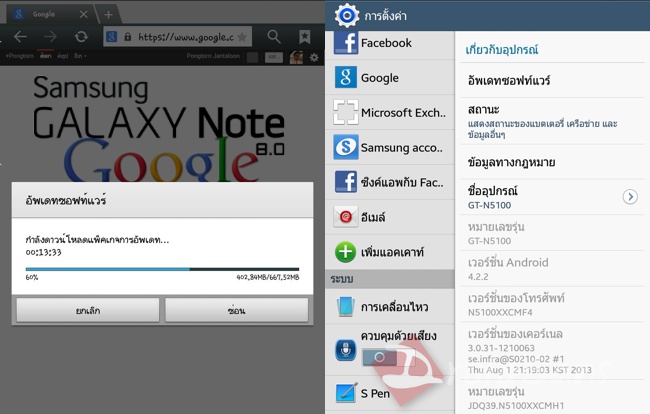The height and width of the screenshot is (414, 650).
Task: Go forward using the browser forward arrow
Action: pos(50,37)
